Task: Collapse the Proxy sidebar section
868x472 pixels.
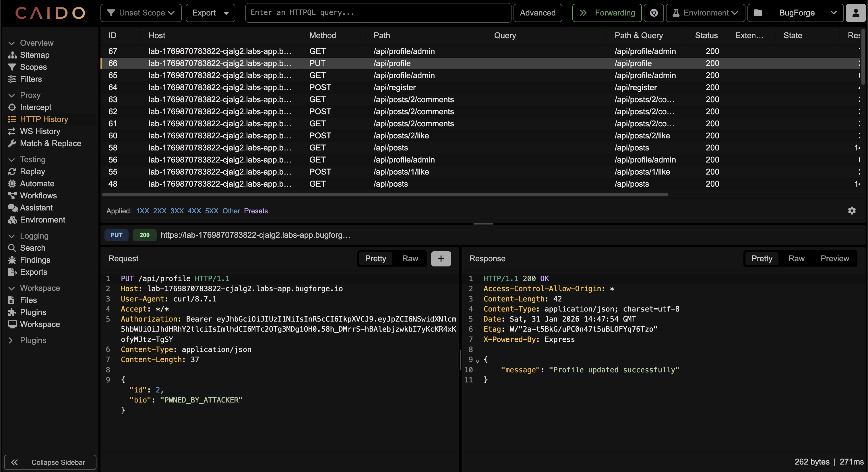Action: click(11, 95)
